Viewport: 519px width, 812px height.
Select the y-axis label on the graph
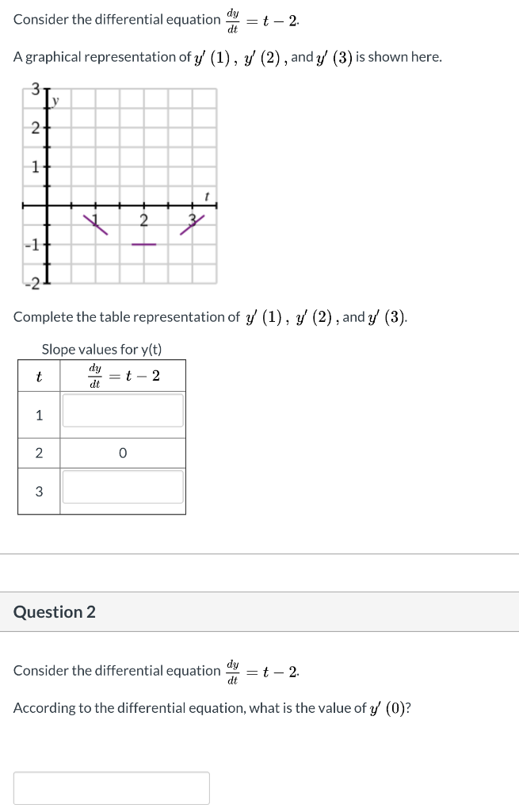click(53, 99)
